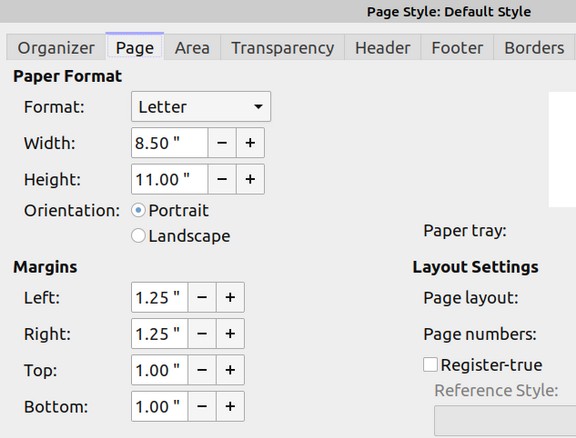Viewport: 576px width, 438px height.
Task: Open the Borders tab
Action: pyautogui.click(x=534, y=48)
